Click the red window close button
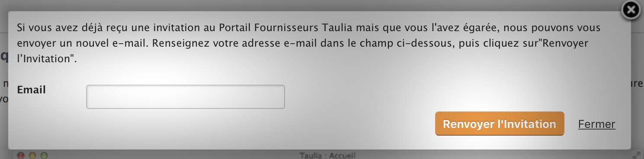Screen dimensions: 644x159 point(21,155)
